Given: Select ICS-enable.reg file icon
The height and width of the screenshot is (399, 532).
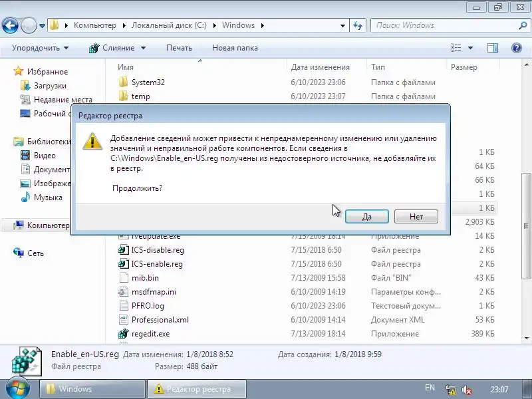Looking at the screenshot, I should 124,263.
